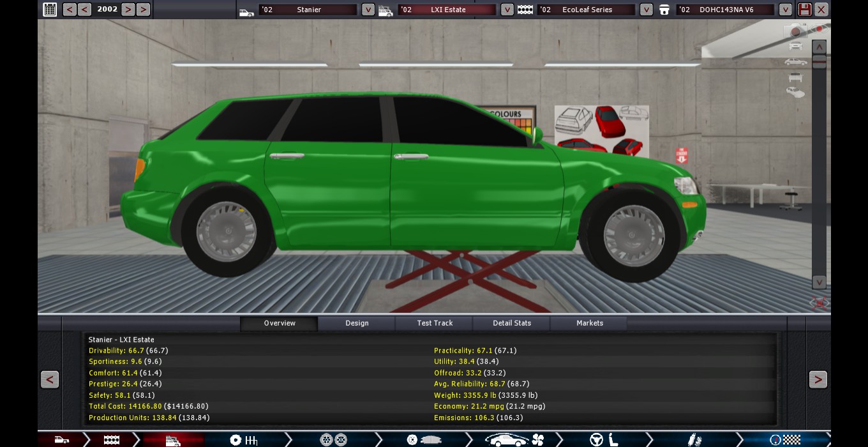Open the suspension step
This screenshot has height=447, width=868.
(x=694, y=440)
